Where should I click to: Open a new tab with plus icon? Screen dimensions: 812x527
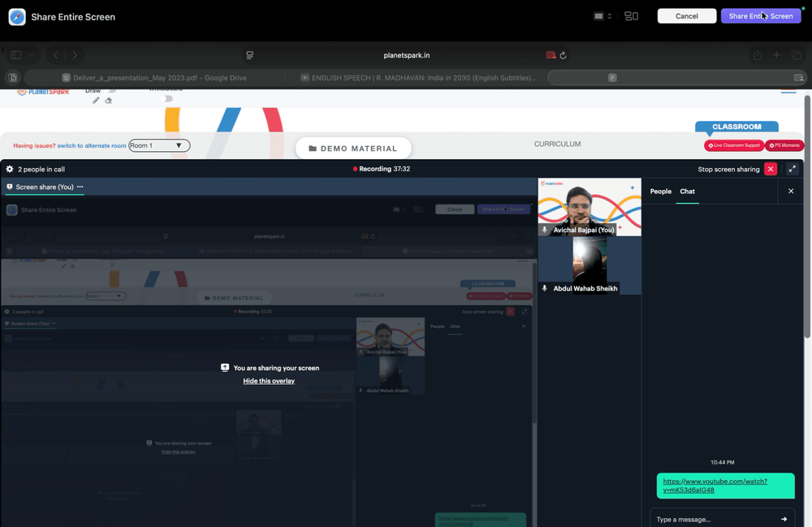776,55
